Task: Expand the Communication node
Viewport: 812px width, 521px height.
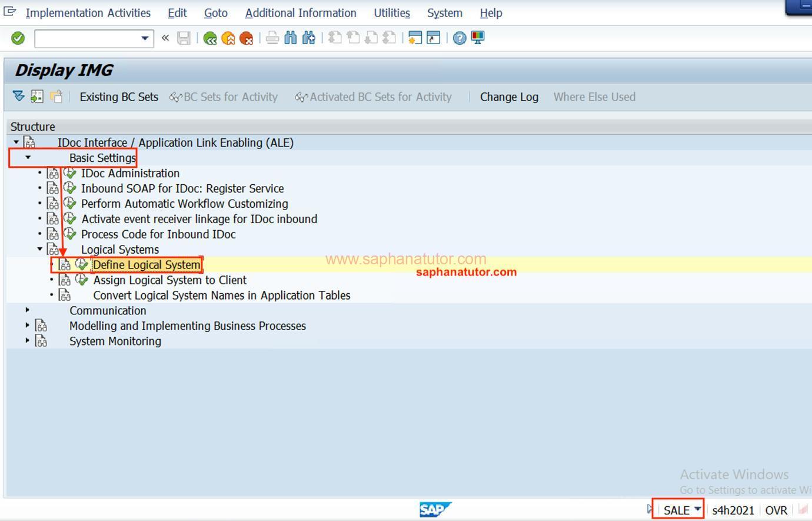Action: pos(28,310)
